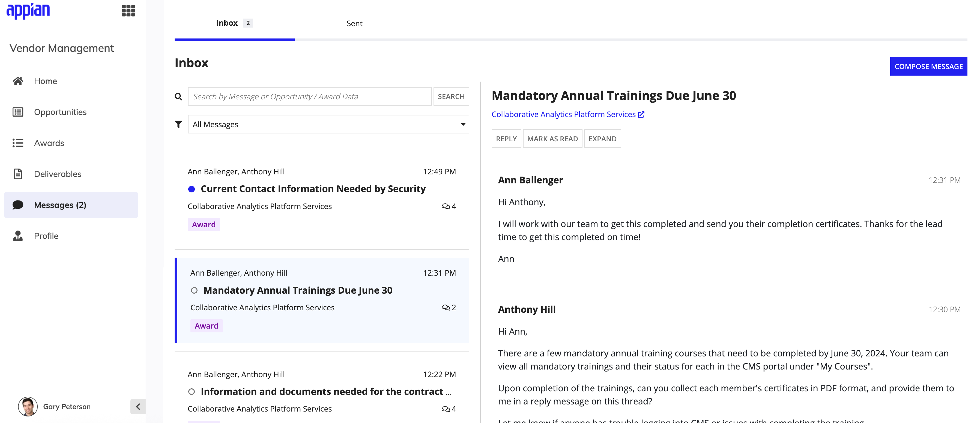Select the Inbox tab
980x423 pixels.
(x=227, y=23)
